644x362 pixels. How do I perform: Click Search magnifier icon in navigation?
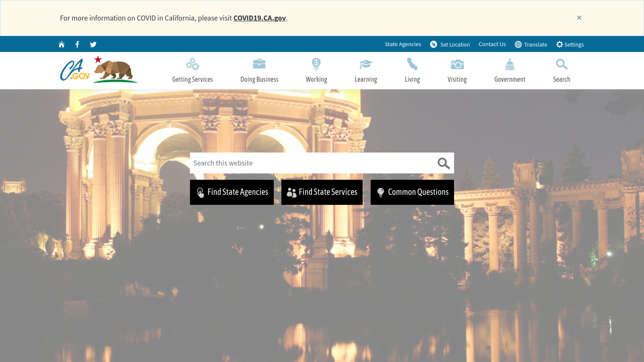pos(561,64)
